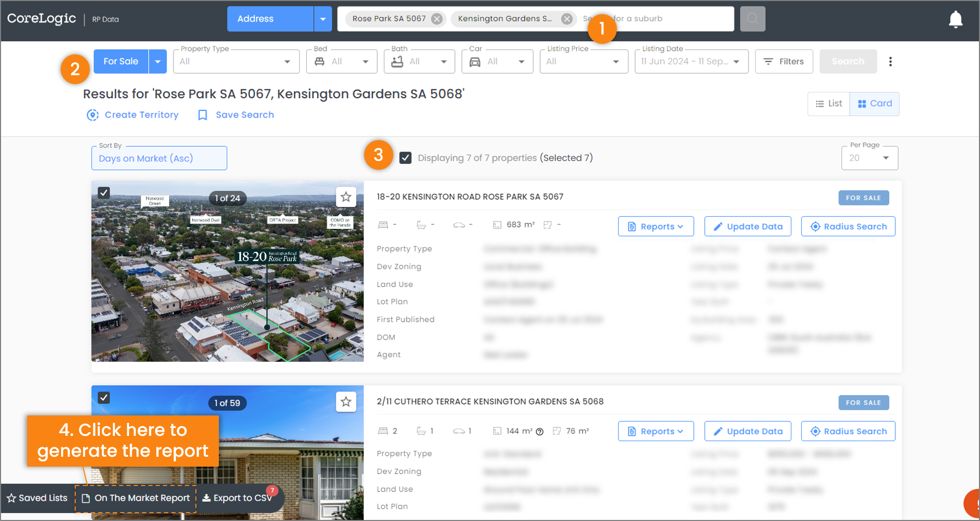
Task: Open the notifications bell
Action: click(x=955, y=19)
